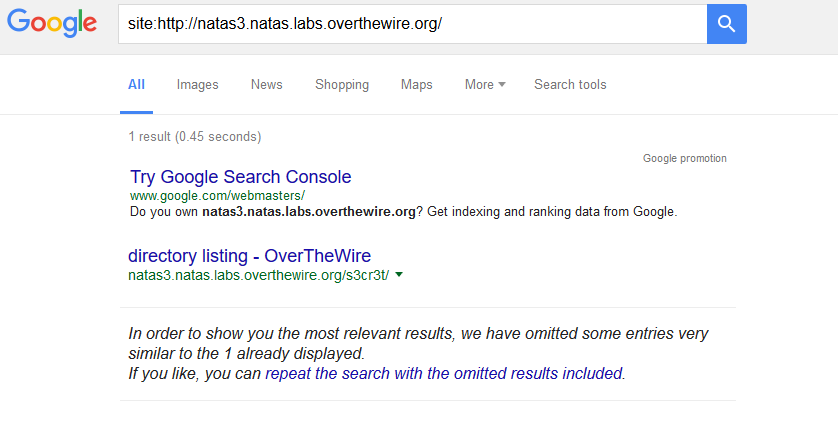Select the All results tab
This screenshot has height=425, width=838.
[136, 84]
